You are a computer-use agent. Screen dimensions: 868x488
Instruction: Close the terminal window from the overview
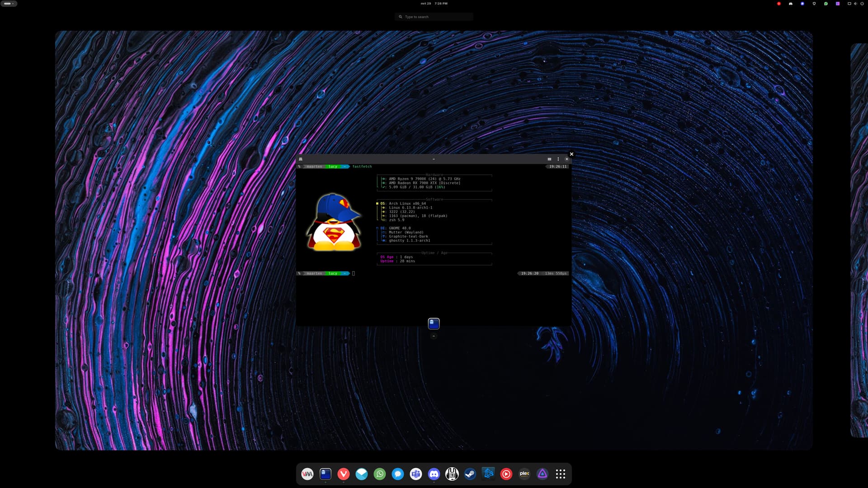pos(571,154)
